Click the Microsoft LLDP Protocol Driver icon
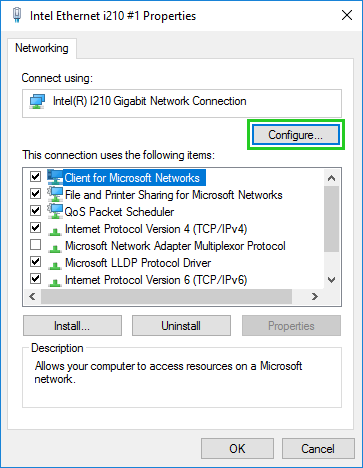 [55, 265]
